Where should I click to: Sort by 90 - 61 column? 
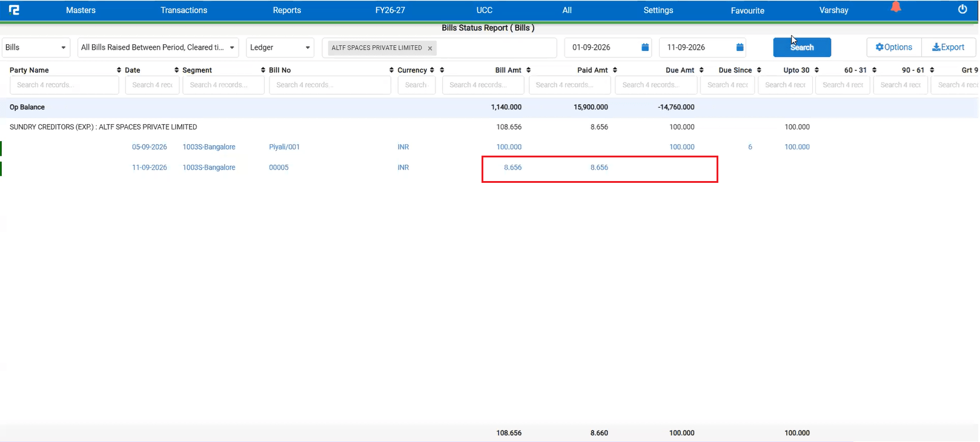[x=932, y=70]
